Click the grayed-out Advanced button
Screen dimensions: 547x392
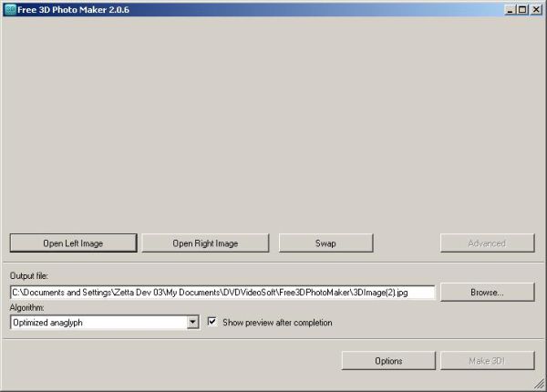(x=487, y=243)
